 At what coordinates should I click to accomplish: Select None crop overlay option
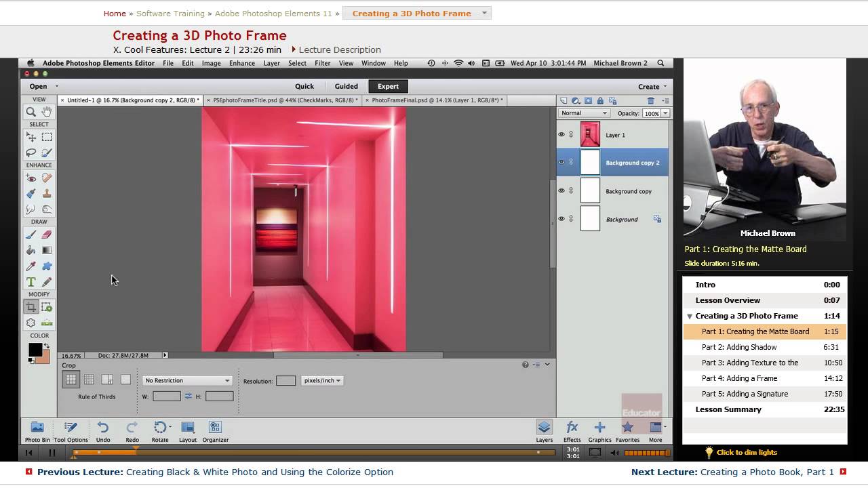[x=125, y=380]
